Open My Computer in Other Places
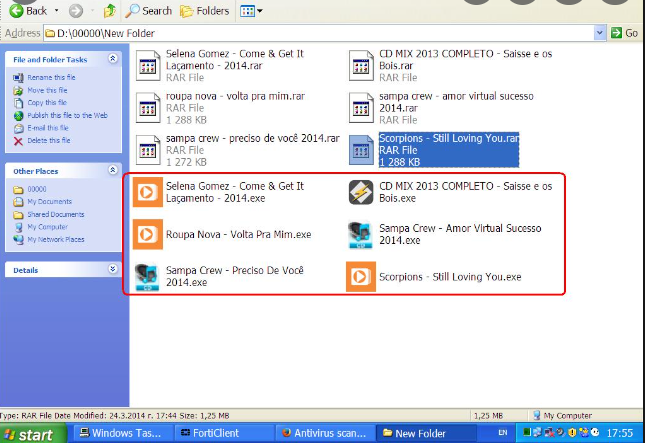 [x=47, y=227]
